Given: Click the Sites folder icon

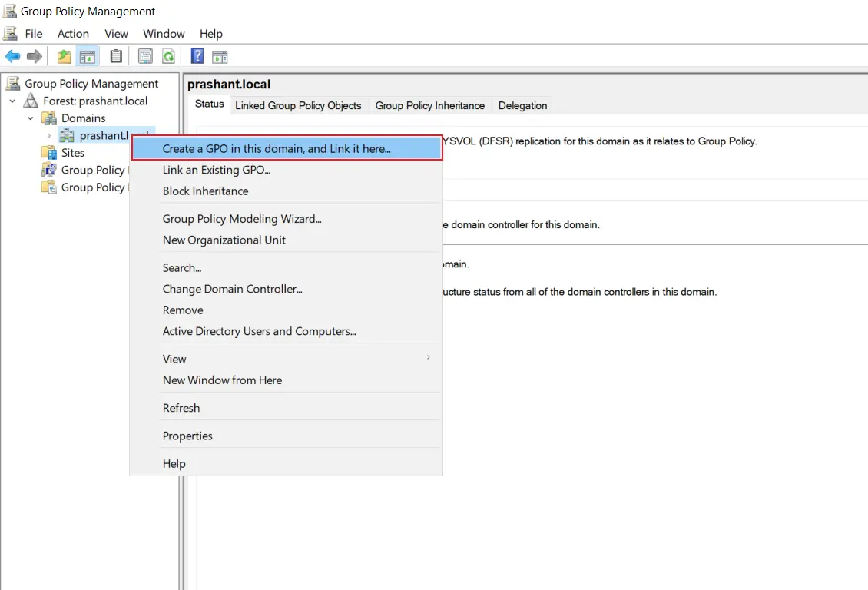Looking at the screenshot, I should (x=49, y=152).
